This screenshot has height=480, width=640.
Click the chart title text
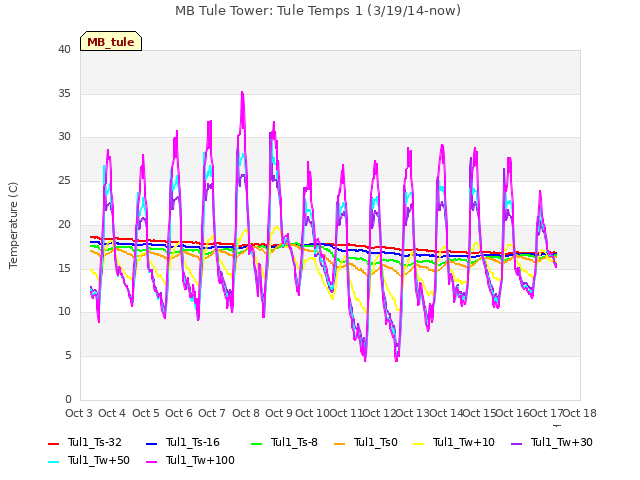click(x=318, y=11)
